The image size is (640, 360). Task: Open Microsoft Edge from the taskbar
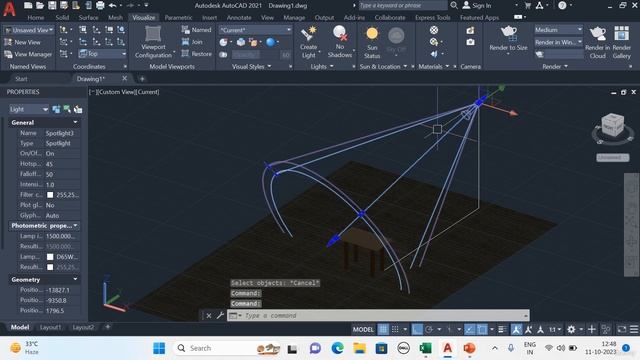pos(337,348)
